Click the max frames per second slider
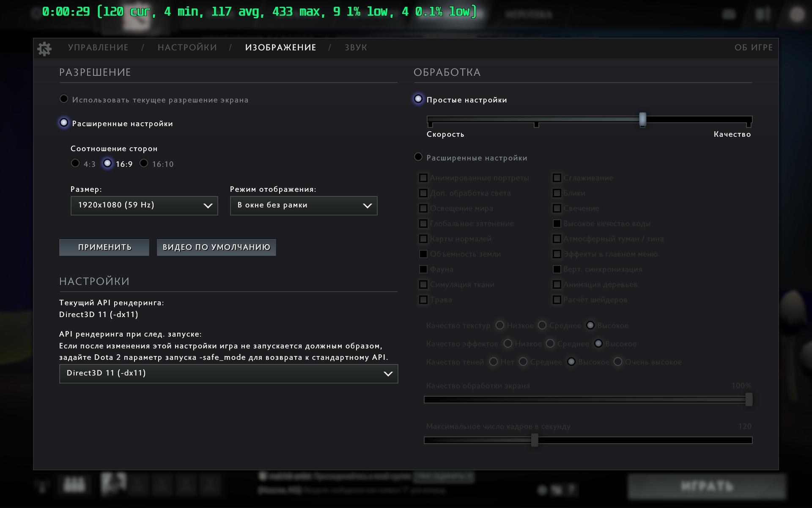The image size is (812, 508). coord(535,440)
